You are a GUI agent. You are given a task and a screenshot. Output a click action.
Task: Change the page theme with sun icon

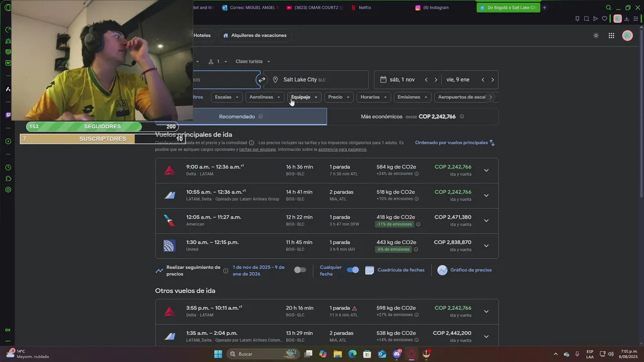596,36
